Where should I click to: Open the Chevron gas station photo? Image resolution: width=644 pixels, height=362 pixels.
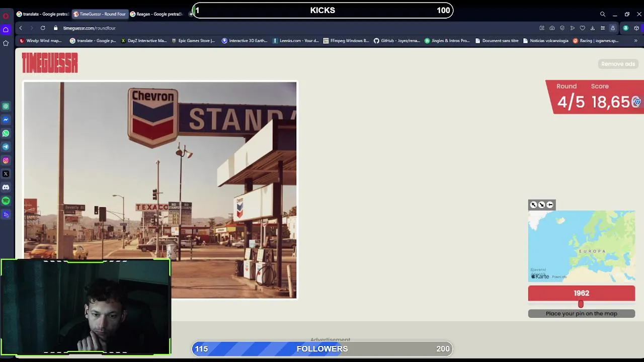(160, 191)
